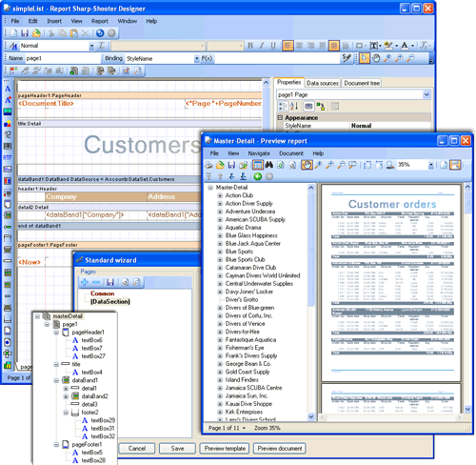Collapse the Appearance property group
Viewport: 476px width, 465px height.
(x=280, y=117)
